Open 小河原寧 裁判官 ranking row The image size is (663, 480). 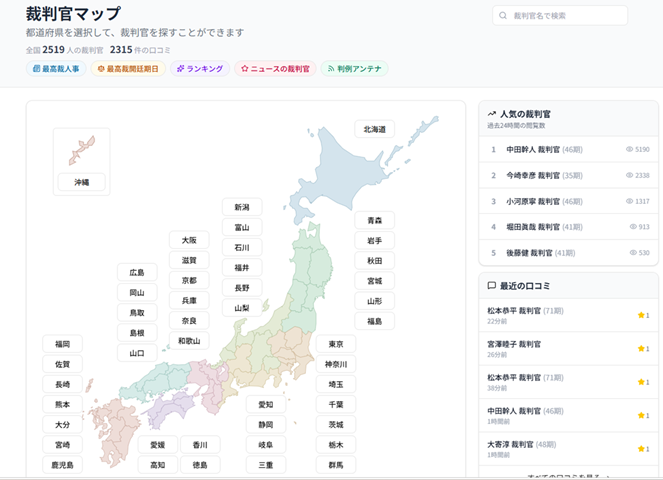[x=568, y=201]
